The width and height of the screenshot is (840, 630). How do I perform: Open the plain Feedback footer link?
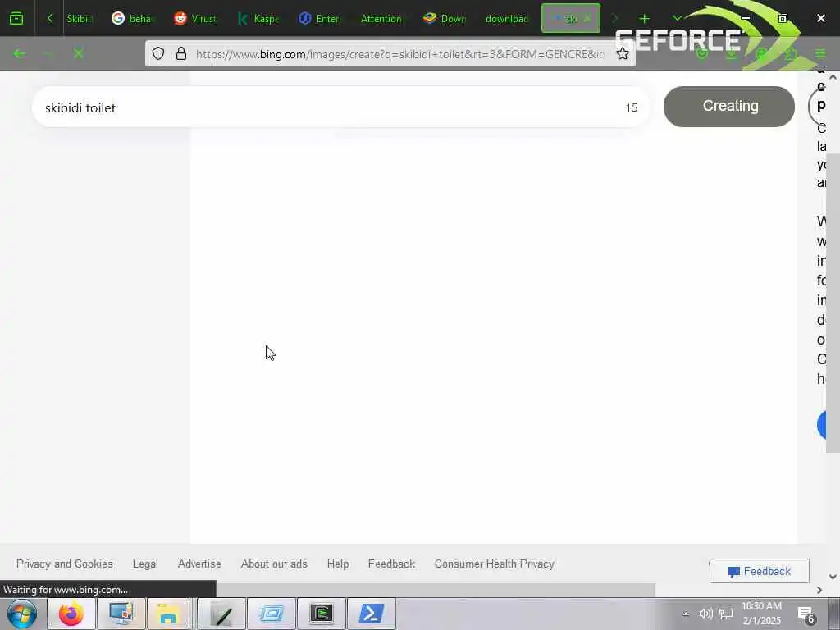tap(391, 564)
